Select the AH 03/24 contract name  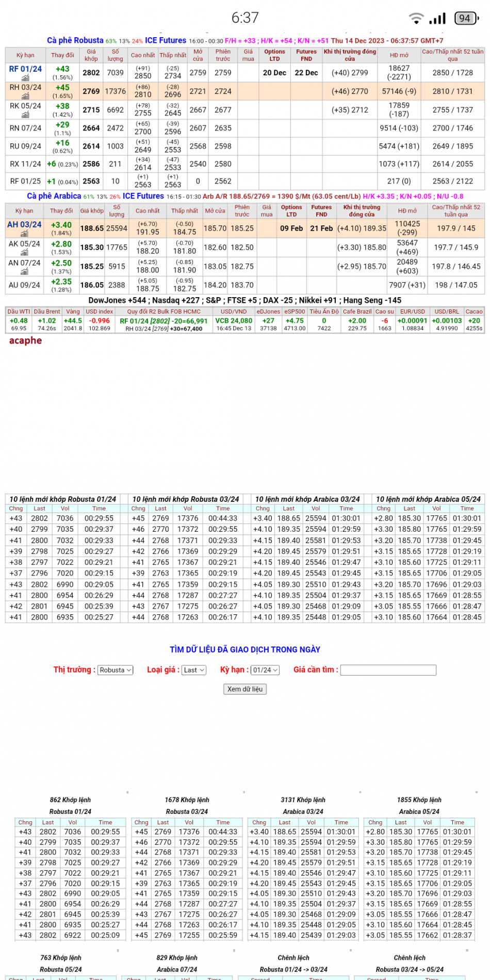click(x=24, y=225)
